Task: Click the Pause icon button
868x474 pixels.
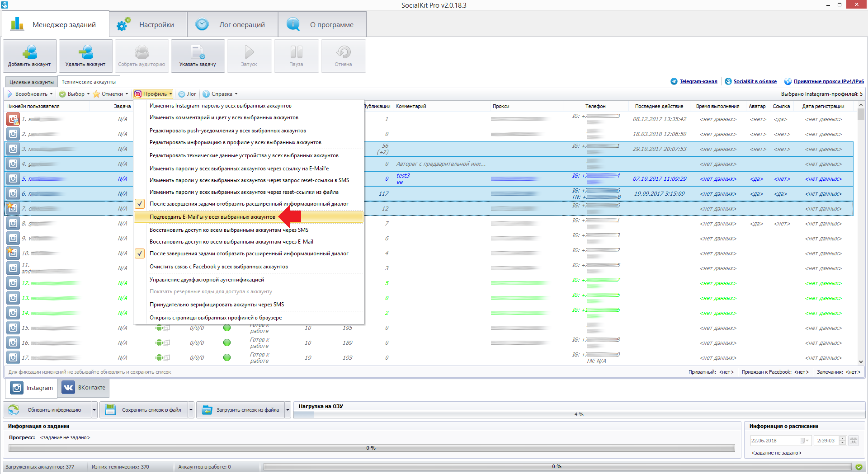Action: point(296,56)
